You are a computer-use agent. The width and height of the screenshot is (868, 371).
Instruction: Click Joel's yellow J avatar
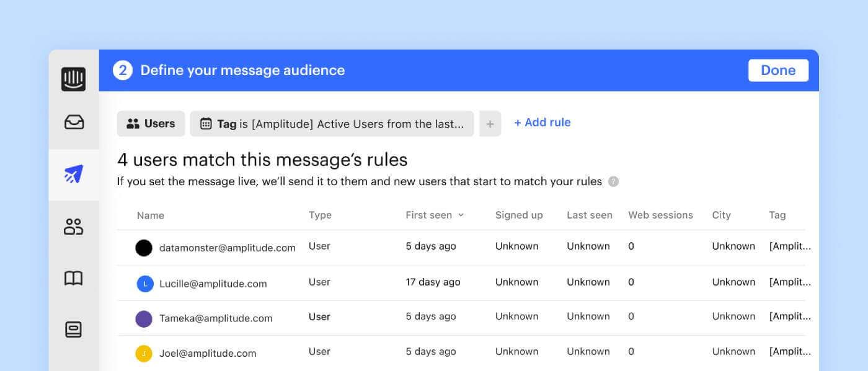point(144,354)
